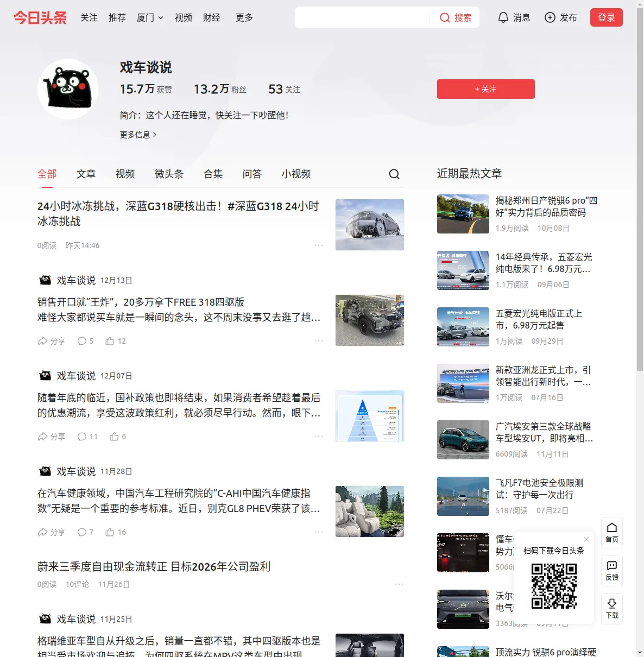Switch to the profile 视频 tab
This screenshot has width=644, height=657.
(125, 174)
